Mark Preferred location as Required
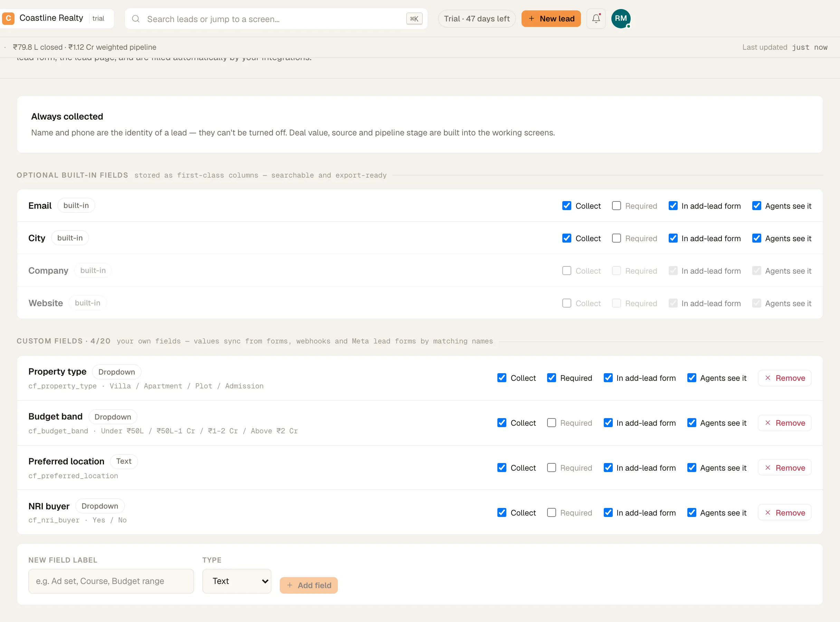 (551, 467)
